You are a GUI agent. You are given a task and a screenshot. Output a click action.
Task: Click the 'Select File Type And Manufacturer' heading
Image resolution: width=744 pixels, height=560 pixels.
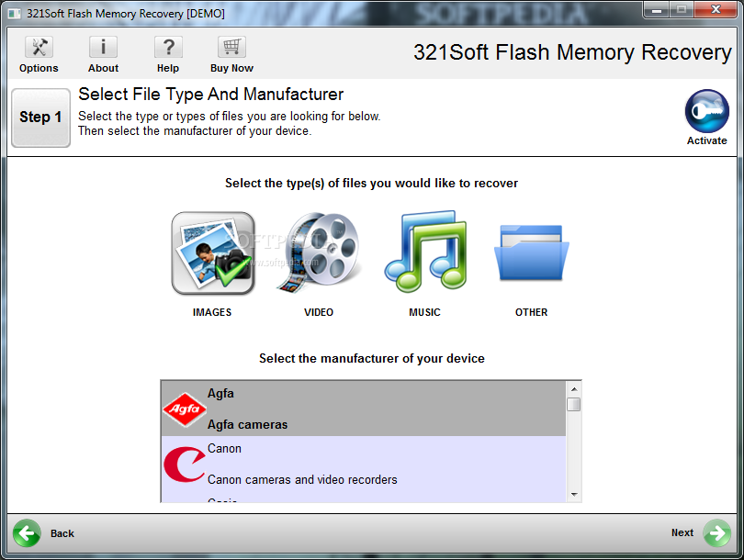210,95
